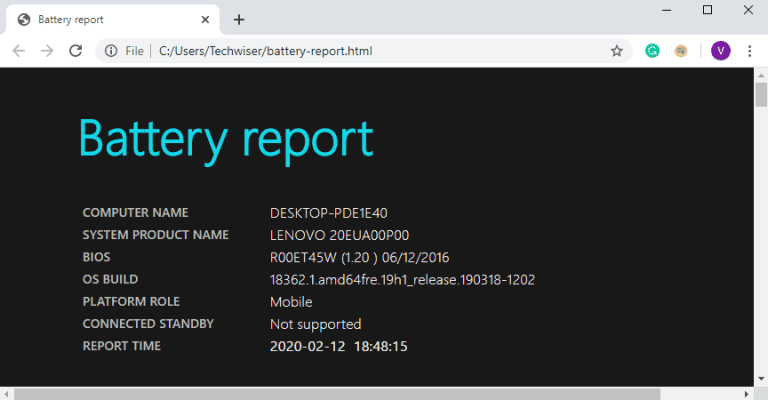Open the purple V profile avatar

(x=721, y=51)
